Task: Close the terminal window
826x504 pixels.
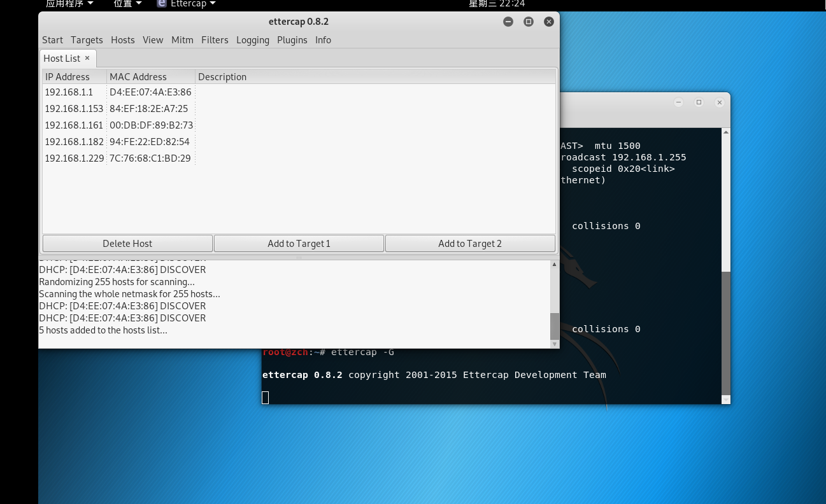Action: 720,102
